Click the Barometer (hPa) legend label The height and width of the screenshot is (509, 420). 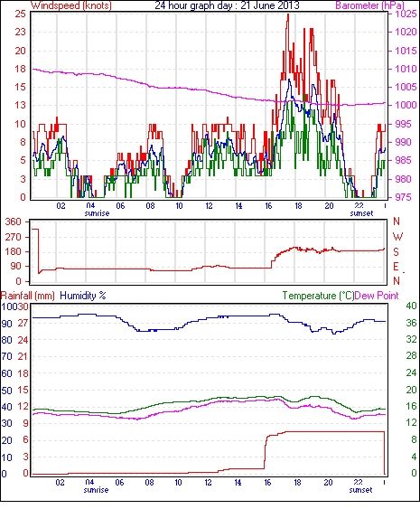tap(369, 5)
